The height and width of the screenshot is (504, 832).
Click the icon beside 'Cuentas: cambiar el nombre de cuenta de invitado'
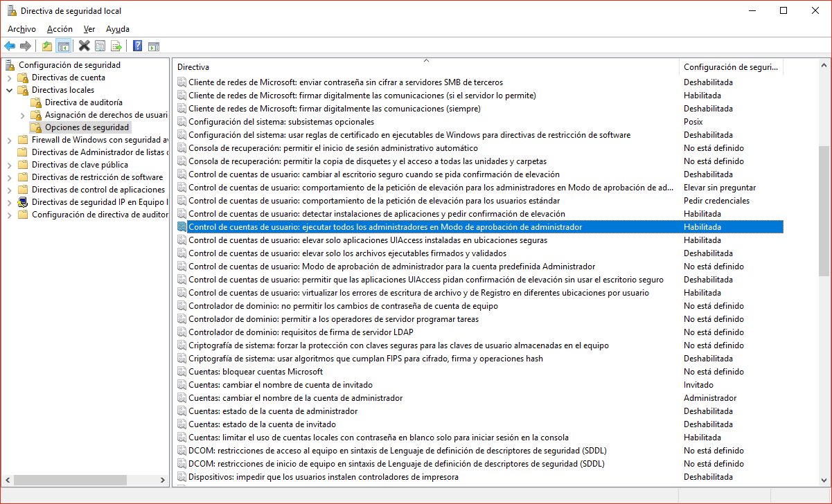point(182,385)
